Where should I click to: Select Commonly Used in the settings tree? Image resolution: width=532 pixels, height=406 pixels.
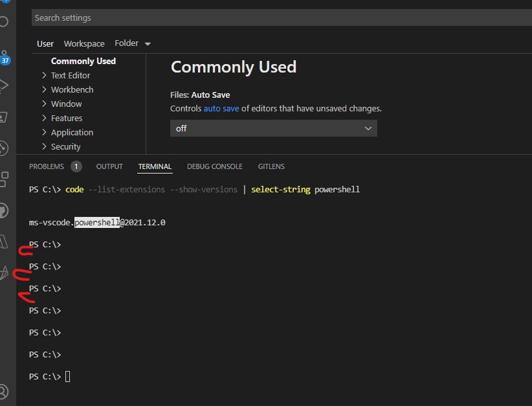click(x=83, y=61)
